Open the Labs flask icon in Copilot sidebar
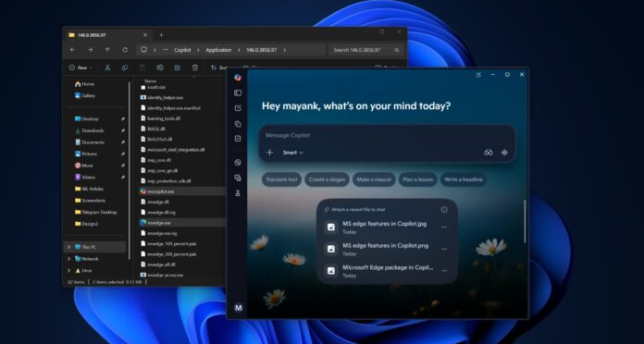The height and width of the screenshot is (344, 644). (238, 193)
